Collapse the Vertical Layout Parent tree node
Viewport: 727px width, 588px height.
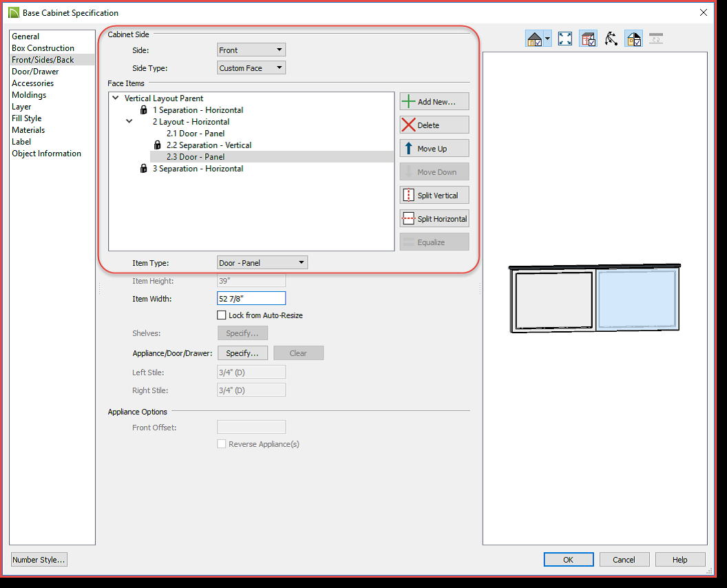tap(116, 98)
